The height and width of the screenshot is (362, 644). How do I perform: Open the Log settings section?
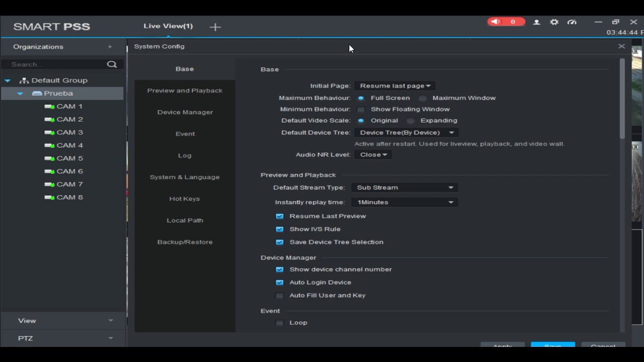coord(185,155)
